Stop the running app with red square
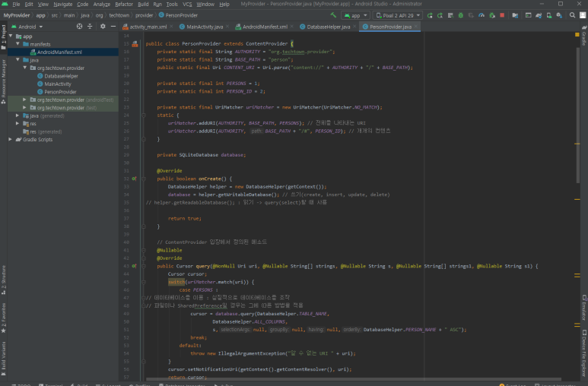 (x=502, y=15)
